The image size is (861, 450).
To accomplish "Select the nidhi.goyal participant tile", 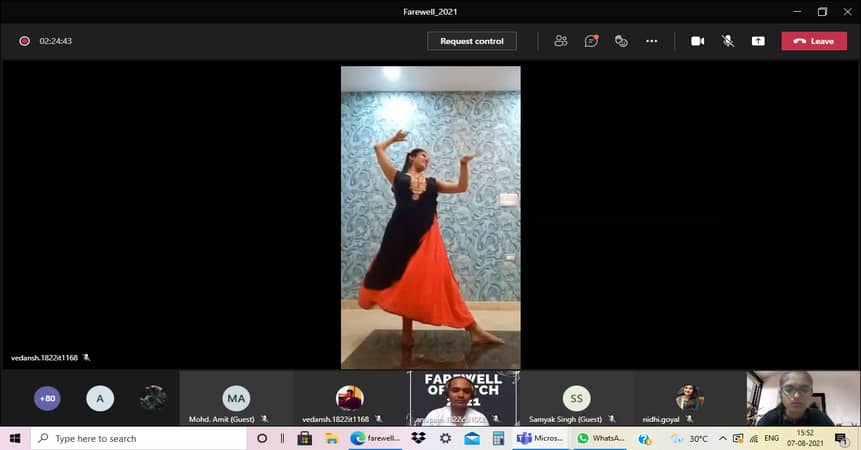I will click(x=689, y=399).
